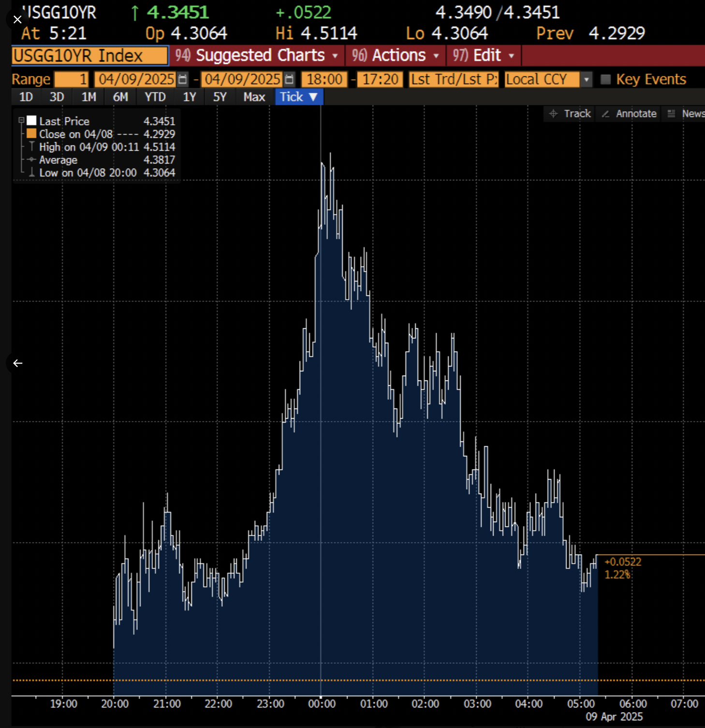Screen dimensions: 705x728
Task: Select the YTD range tab
Action: point(155,97)
